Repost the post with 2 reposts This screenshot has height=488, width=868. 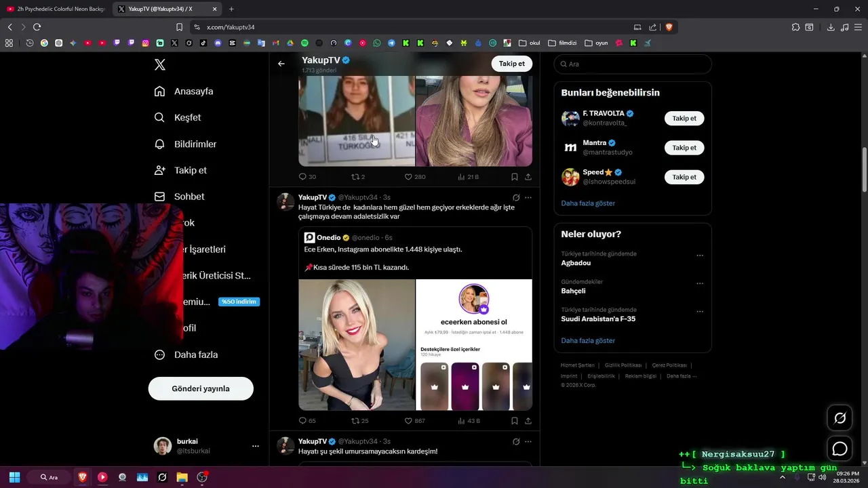coord(358,177)
